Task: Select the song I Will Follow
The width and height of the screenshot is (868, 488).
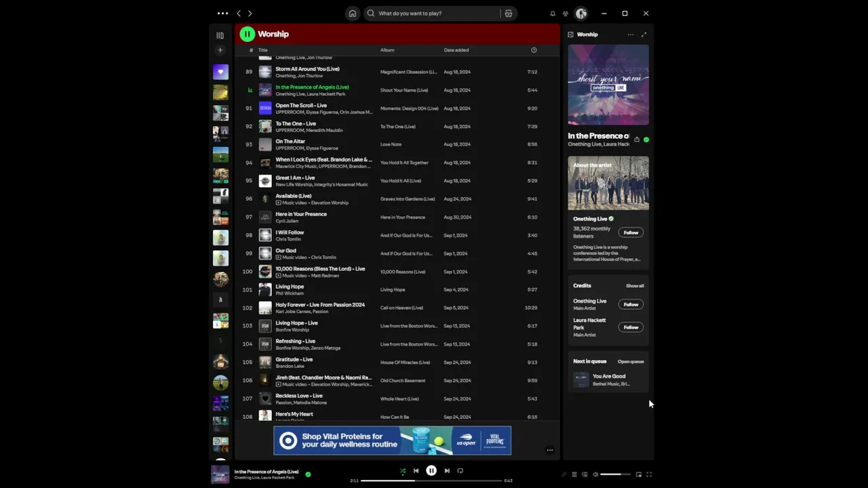Action: coord(290,232)
